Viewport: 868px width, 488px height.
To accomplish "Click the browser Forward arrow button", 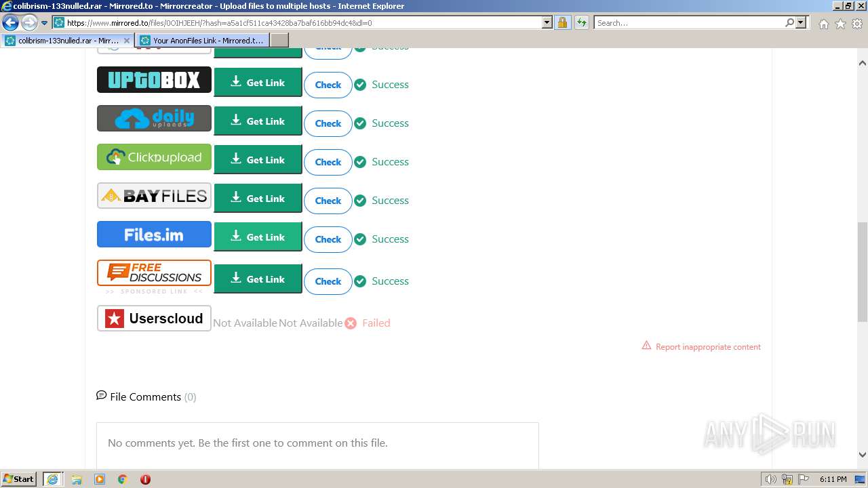I will pyautogui.click(x=29, y=23).
